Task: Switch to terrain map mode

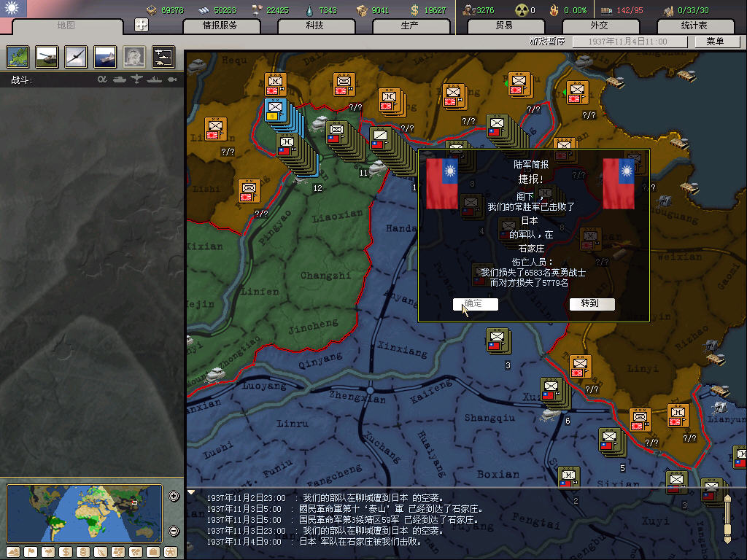Action: click(x=13, y=551)
